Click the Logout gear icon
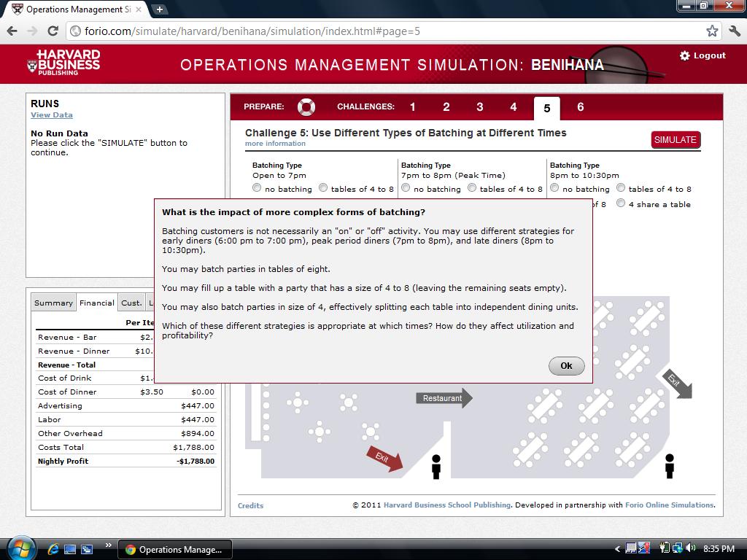Screen dimensions: 747x560 click(x=684, y=55)
